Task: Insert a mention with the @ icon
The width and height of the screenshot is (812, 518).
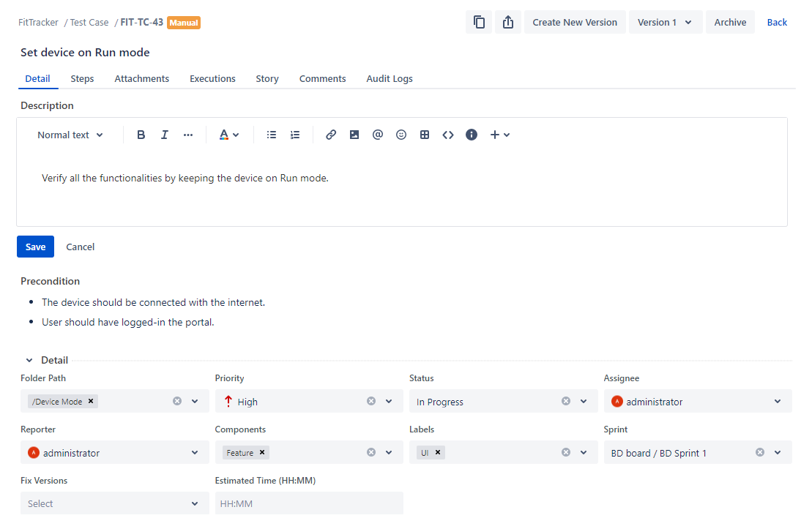Action: tap(378, 135)
